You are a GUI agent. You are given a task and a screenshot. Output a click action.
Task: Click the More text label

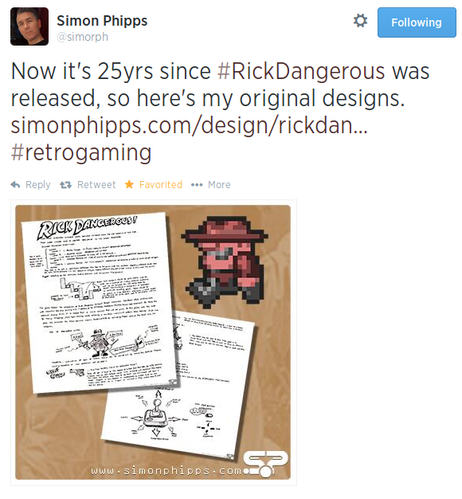click(x=219, y=185)
